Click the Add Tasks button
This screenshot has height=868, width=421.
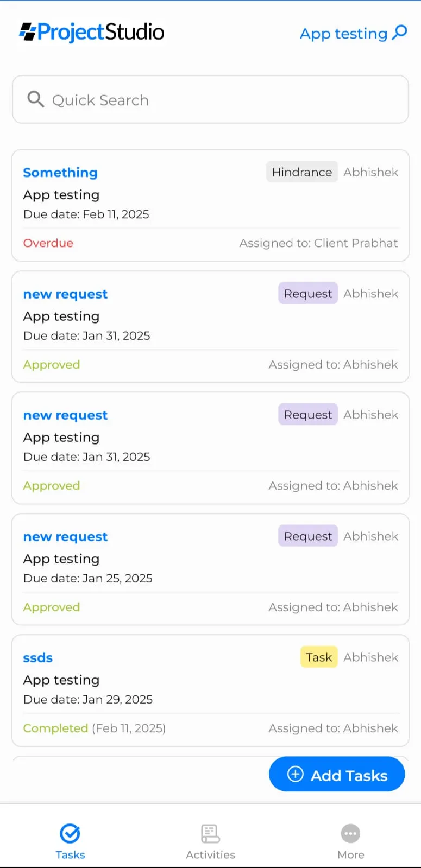point(337,774)
